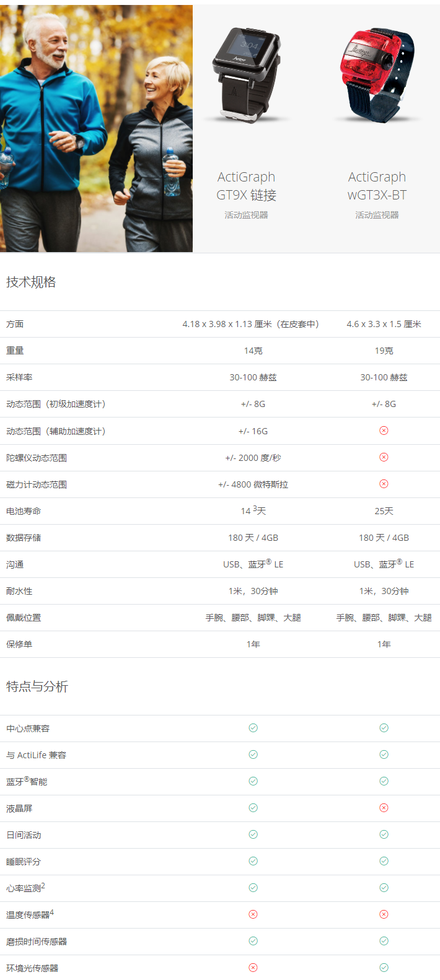Click the 技术规格 section heading
The width and height of the screenshot is (440, 980).
click(x=31, y=282)
